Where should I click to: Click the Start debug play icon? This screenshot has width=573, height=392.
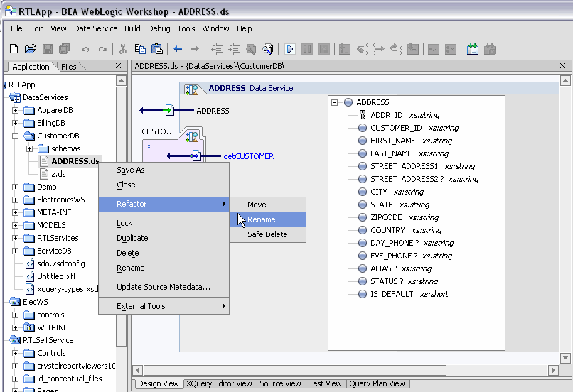(x=290, y=49)
